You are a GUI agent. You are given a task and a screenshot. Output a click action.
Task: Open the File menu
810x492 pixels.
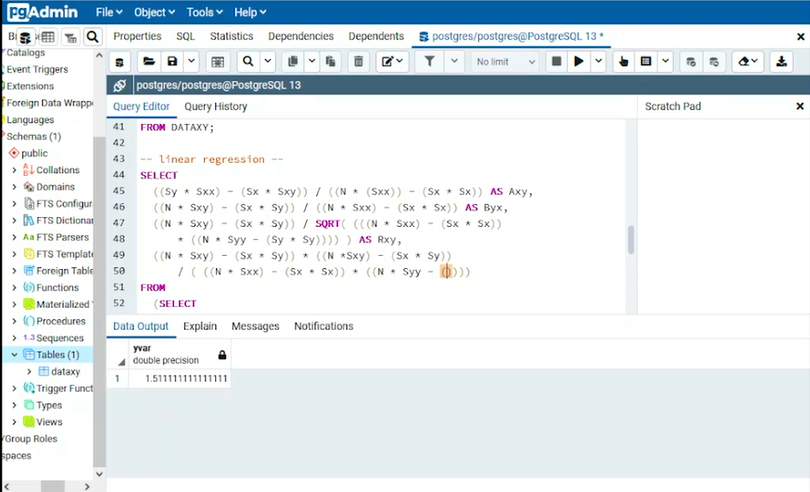[x=109, y=12]
